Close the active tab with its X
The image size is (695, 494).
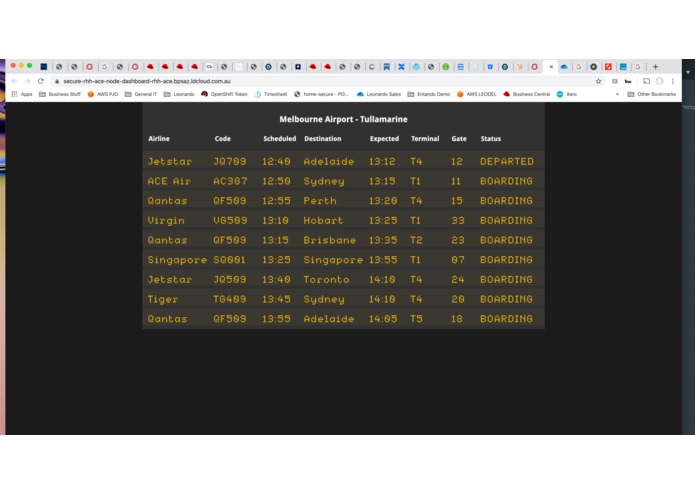[x=551, y=67]
